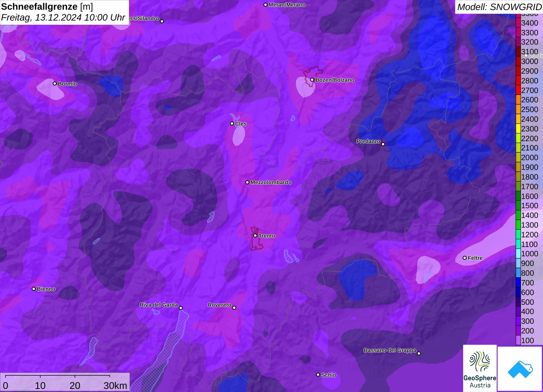Viewport: 543px width, 392px height.
Task: Click the 1500 m green legend swatch
Action: pyautogui.click(x=518, y=205)
